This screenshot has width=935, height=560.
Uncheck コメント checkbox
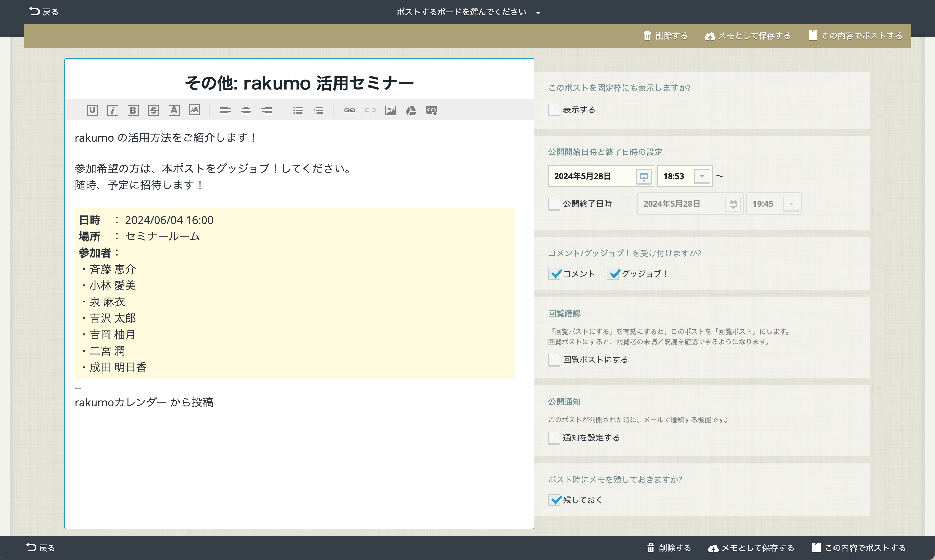[x=554, y=274]
